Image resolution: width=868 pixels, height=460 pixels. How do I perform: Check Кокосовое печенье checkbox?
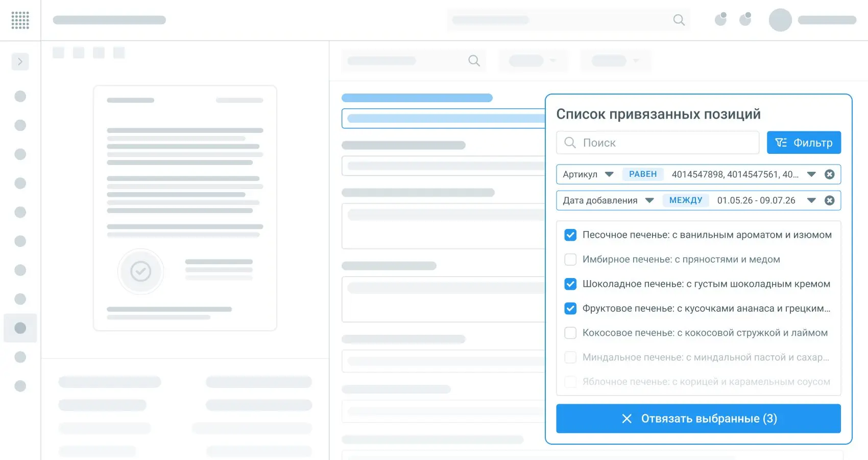coord(570,333)
